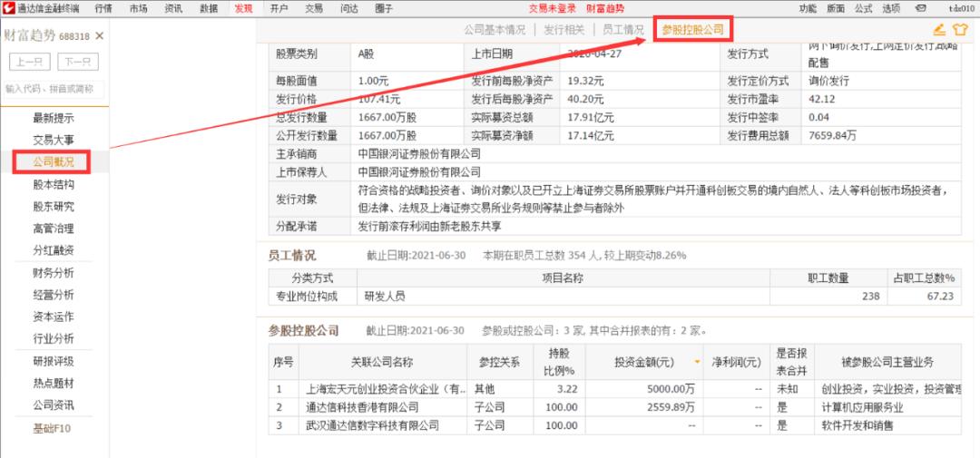Open 交易大事 in the sidebar
This screenshot has width=980, height=458.
click(x=54, y=140)
